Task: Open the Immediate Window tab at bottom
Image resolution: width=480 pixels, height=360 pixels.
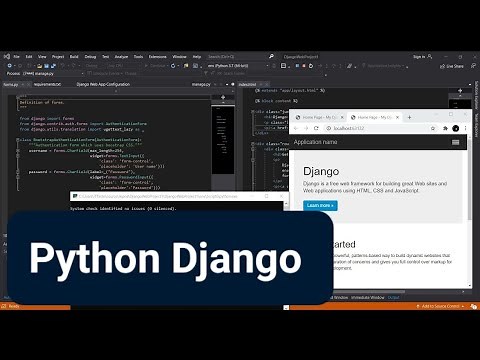Action: pos(368,297)
